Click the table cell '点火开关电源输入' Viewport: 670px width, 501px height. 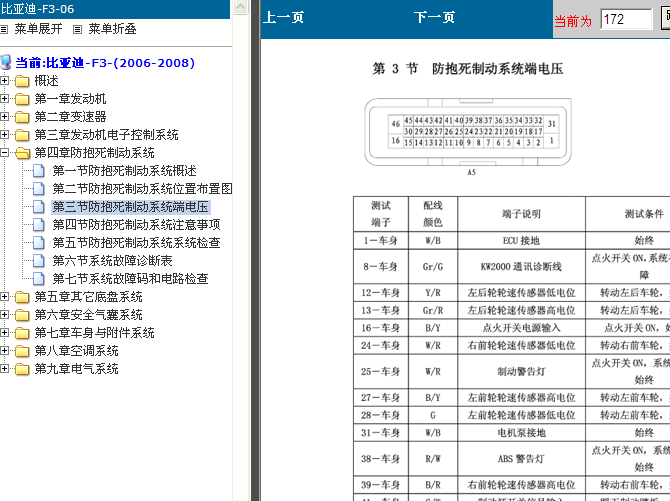tap(521, 328)
